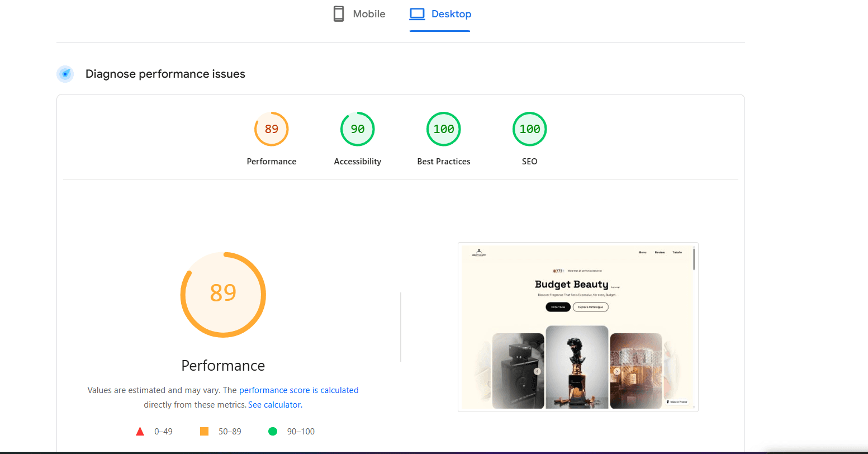The image size is (868, 454).
Task: Click the blue Diagnose performance issues icon
Action: (65, 73)
